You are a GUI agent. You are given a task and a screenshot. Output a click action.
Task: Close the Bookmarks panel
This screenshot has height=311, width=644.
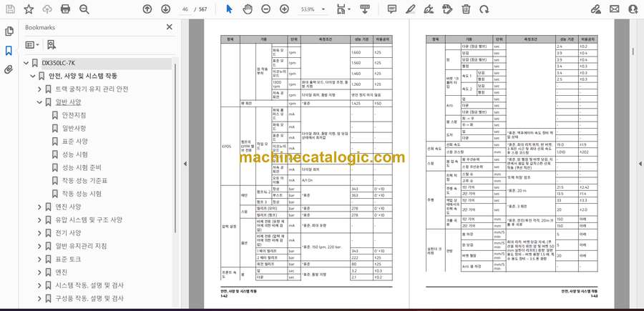169,27
